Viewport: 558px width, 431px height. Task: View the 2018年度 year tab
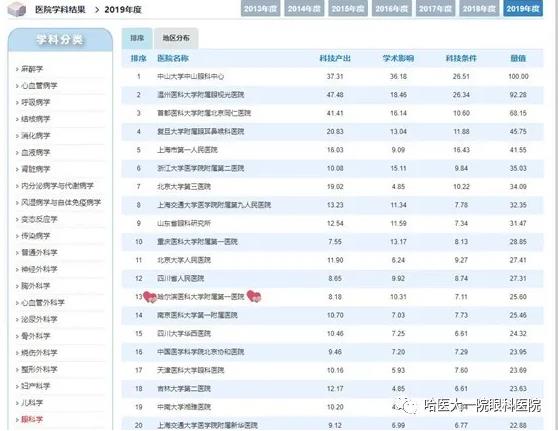tap(479, 9)
